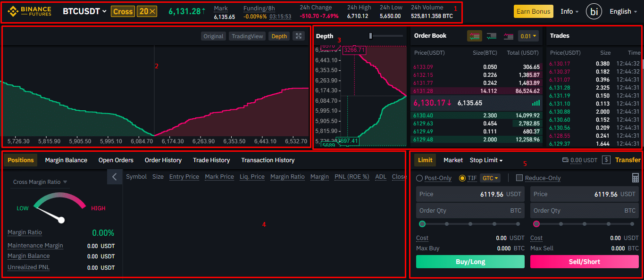Open the 0.01 price grouping dropdown
This screenshot has width=644, height=280.
(x=528, y=36)
